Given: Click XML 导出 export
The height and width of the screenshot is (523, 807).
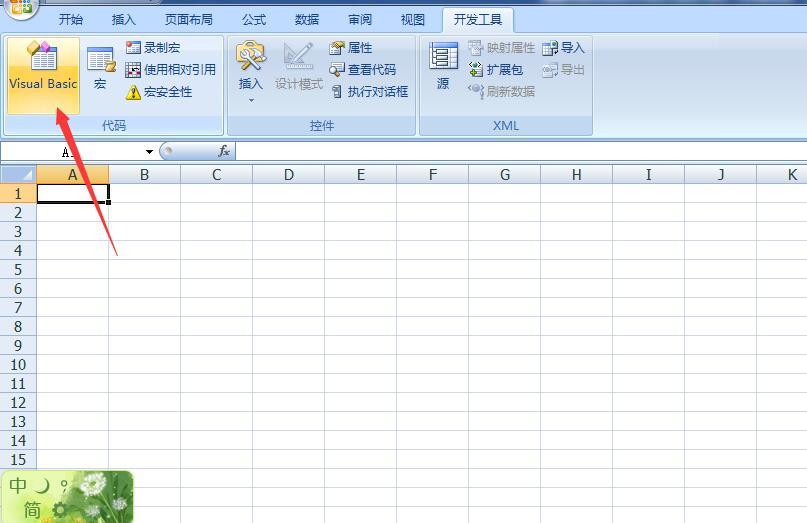Looking at the screenshot, I should click(x=563, y=69).
